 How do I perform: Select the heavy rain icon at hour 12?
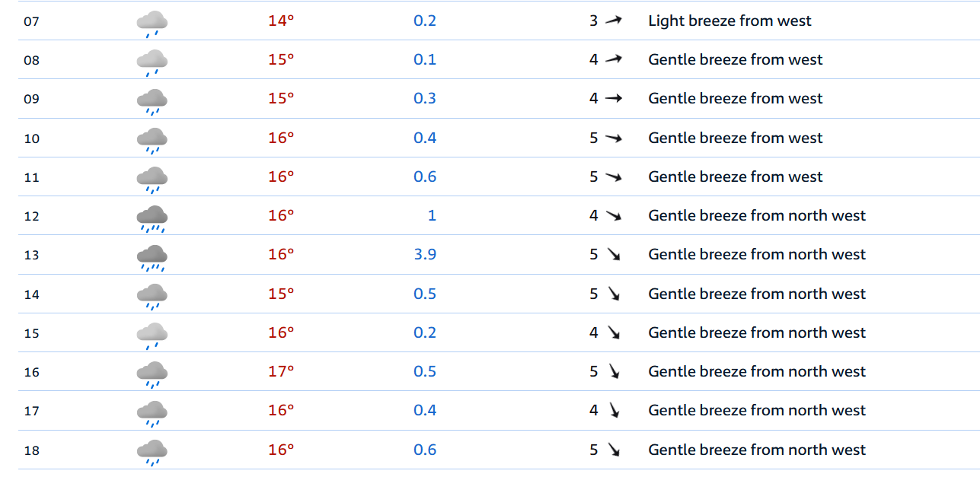click(152, 218)
